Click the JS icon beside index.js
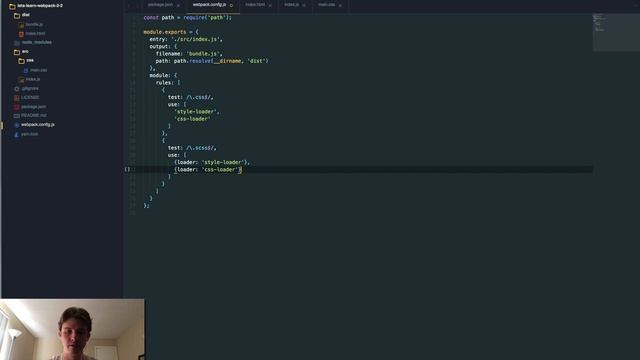640x360 pixels. click(x=21, y=80)
